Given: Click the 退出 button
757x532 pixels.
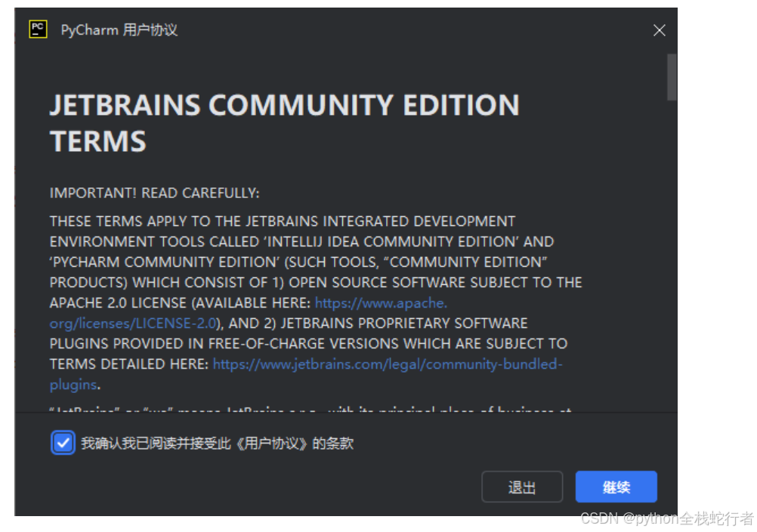Looking at the screenshot, I should click(522, 487).
